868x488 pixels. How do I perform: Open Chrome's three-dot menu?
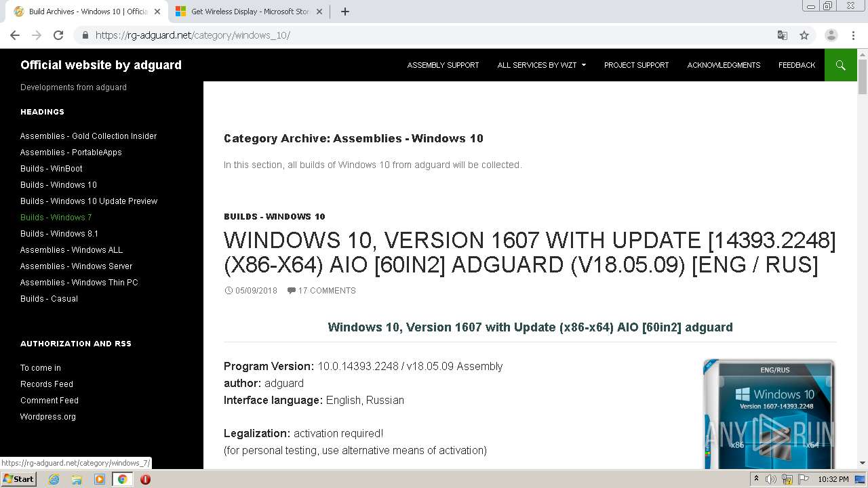point(854,35)
